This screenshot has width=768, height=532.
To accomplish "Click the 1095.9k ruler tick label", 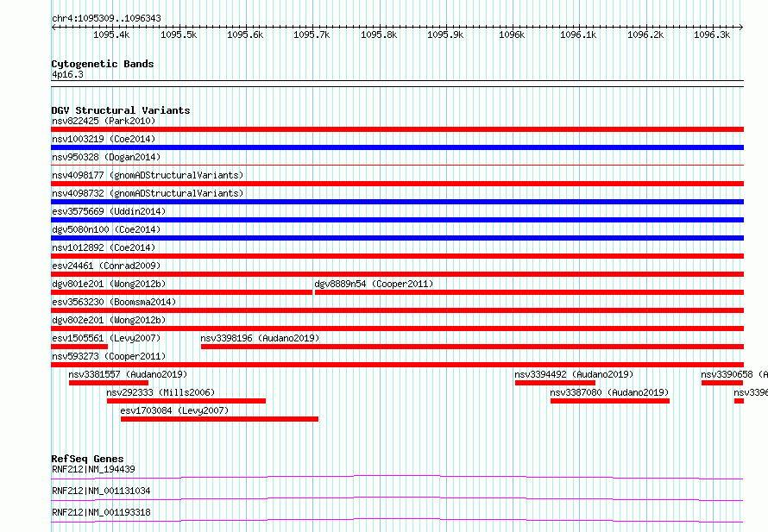I will point(445,34).
